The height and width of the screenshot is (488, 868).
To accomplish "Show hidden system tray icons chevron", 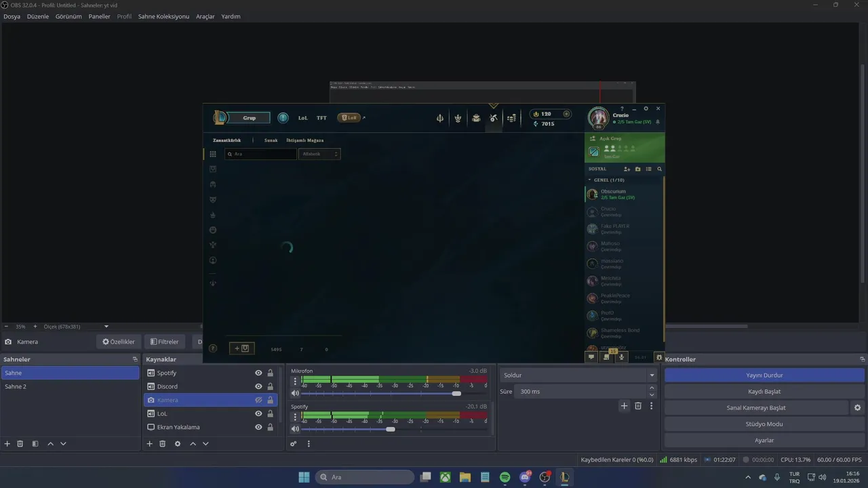I will pos(748,477).
